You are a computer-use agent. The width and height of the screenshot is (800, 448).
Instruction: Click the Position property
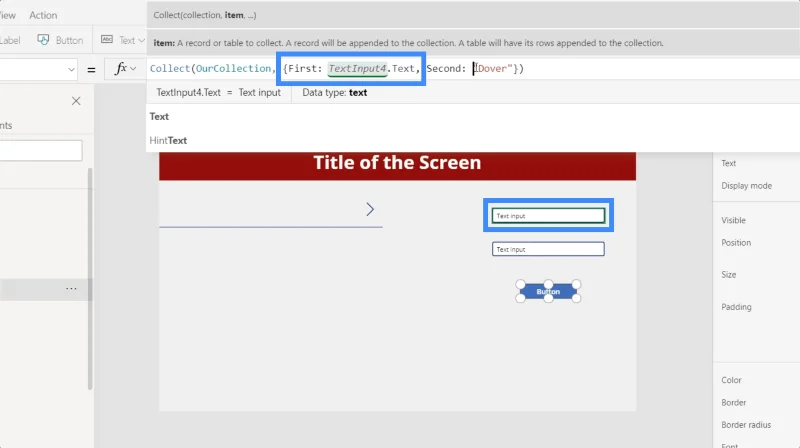pyautogui.click(x=736, y=243)
